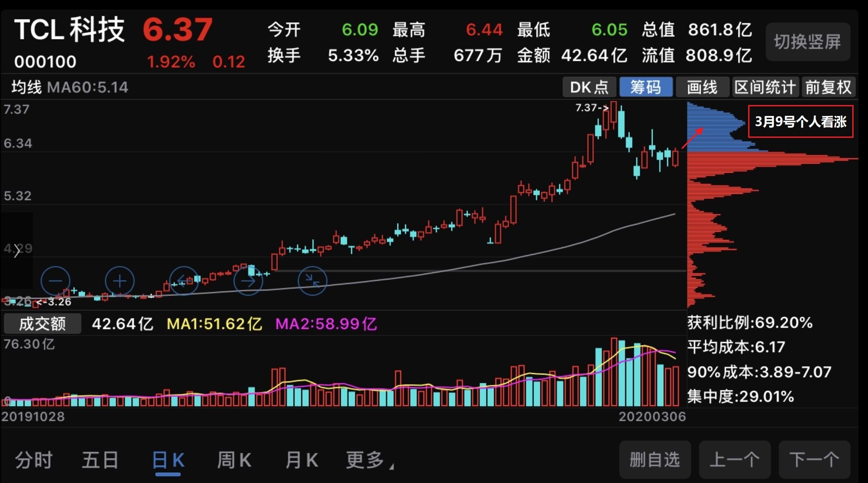Tap the end date 20200306 label
The image size is (868, 483).
point(652,416)
